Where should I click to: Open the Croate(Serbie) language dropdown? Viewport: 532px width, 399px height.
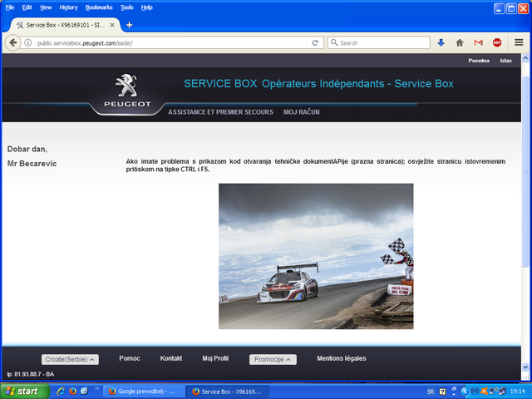tap(70, 359)
